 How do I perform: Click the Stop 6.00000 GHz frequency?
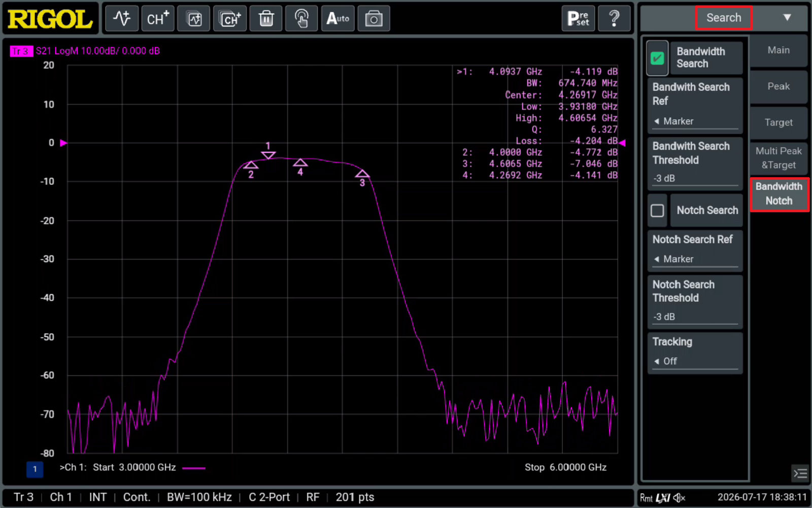(565, 467)
